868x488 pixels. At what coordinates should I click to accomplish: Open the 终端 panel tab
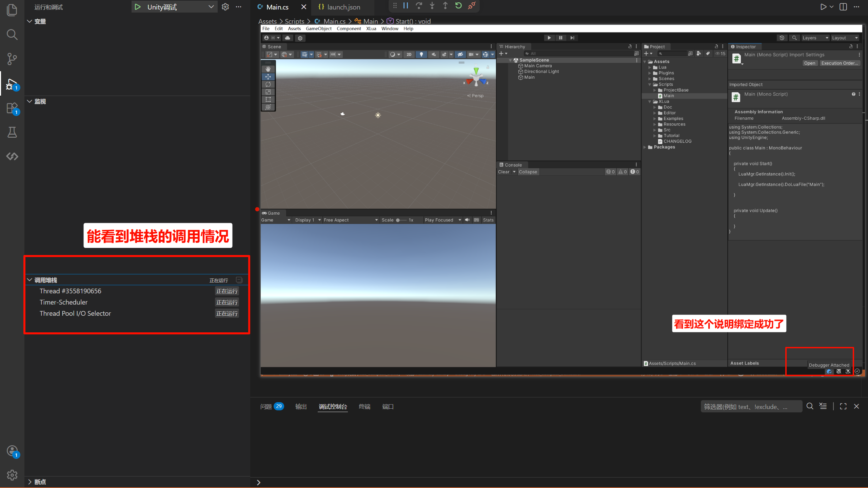pos(364,407)
